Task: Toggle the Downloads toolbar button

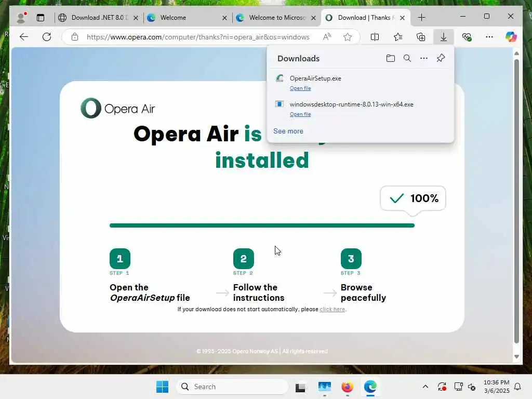Action: coord(444,37)
